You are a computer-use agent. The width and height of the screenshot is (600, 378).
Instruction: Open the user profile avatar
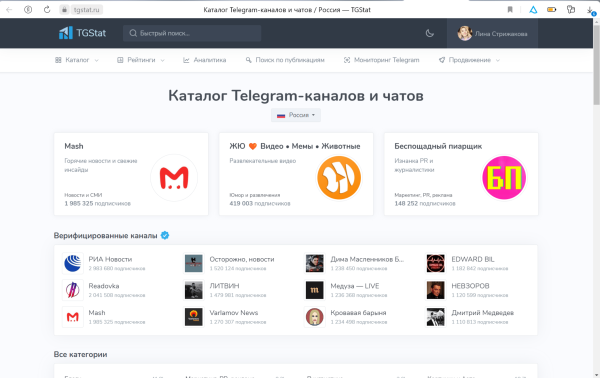465,33
